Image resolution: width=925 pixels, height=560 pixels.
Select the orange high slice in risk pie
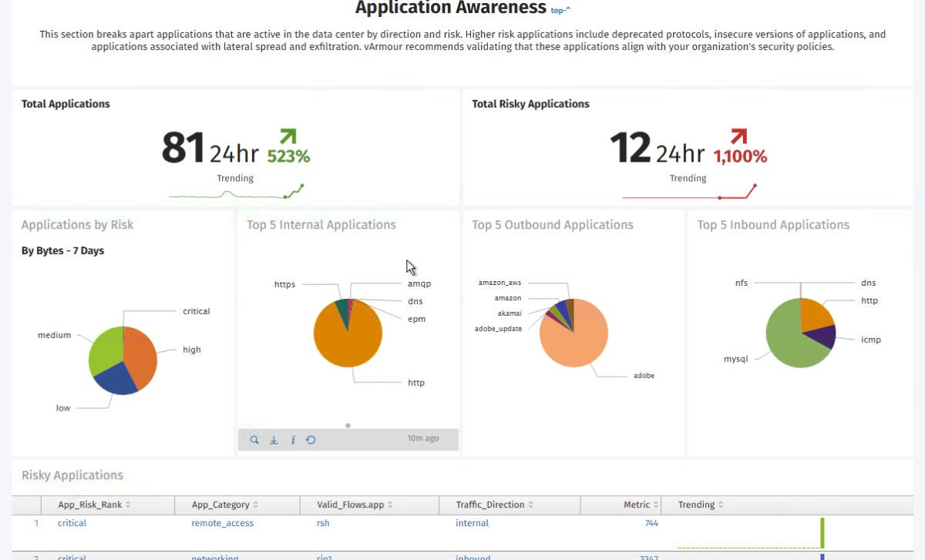(x=140, y=356)
